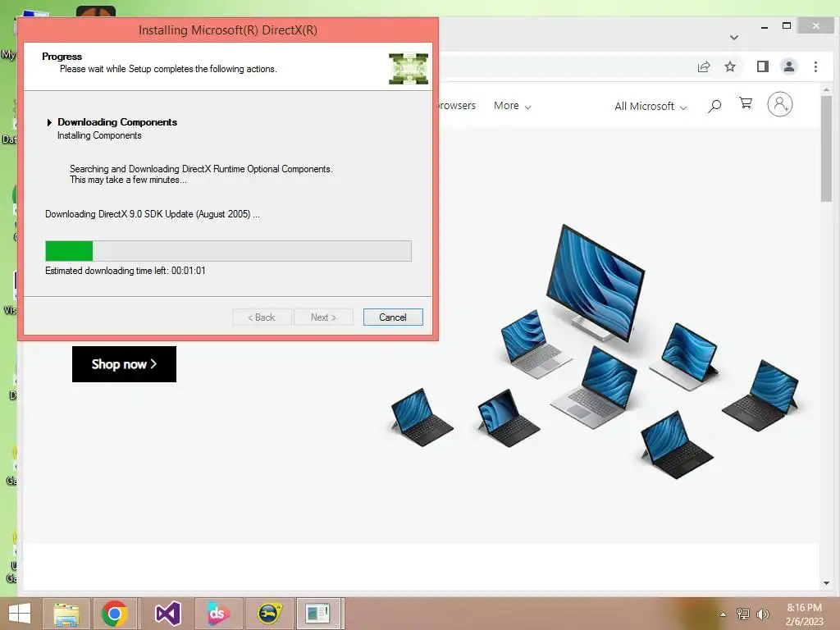This screenshot has width=840, height=630.
Task: Open File Explorer from the taskbar
Action: tap(66, 614)
